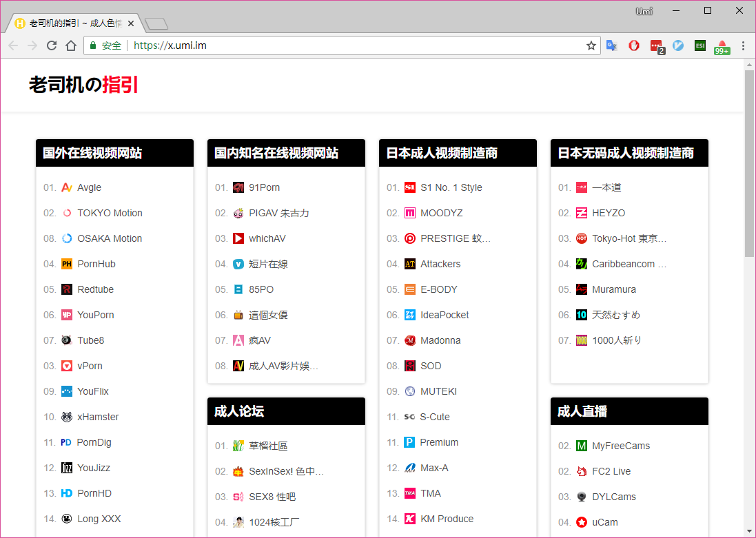Click the green secure lock icon
The image size is (756, 538).
coord(93,45)
